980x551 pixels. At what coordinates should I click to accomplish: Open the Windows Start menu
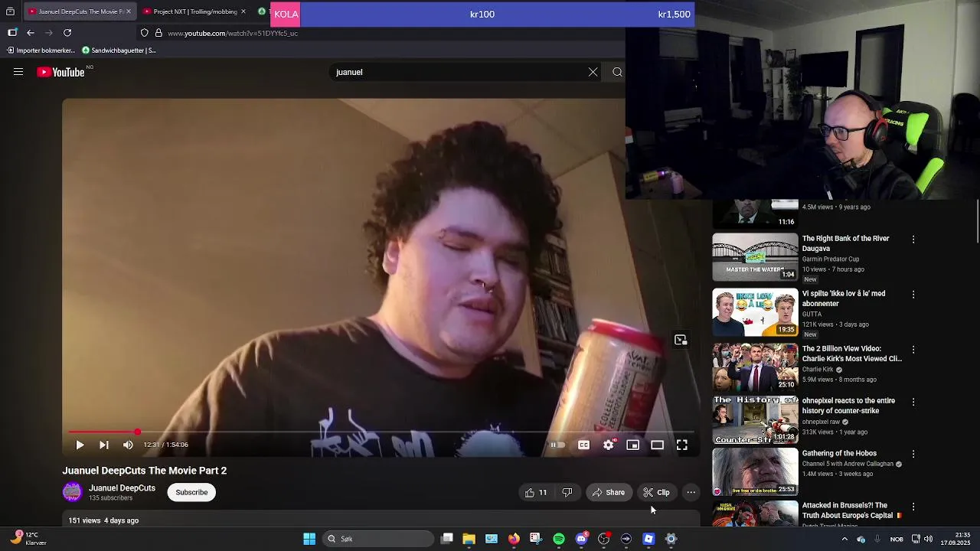click(x=309, y=539)
